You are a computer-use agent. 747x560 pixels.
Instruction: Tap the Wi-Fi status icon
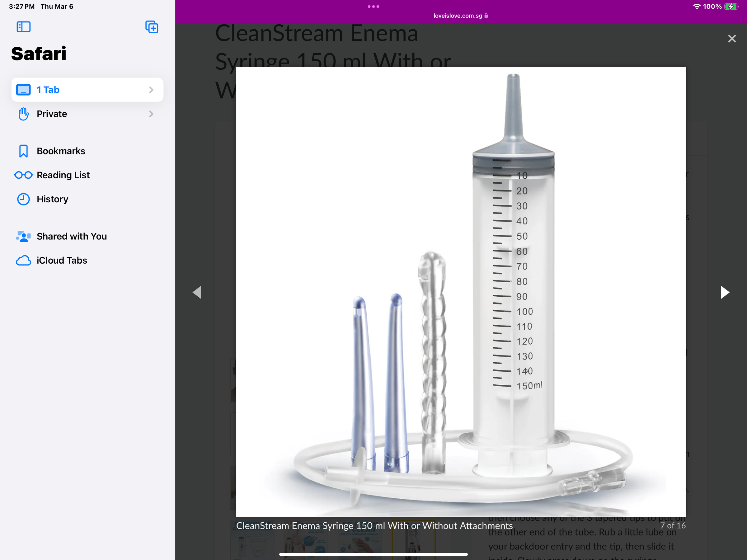coord(696,7)
